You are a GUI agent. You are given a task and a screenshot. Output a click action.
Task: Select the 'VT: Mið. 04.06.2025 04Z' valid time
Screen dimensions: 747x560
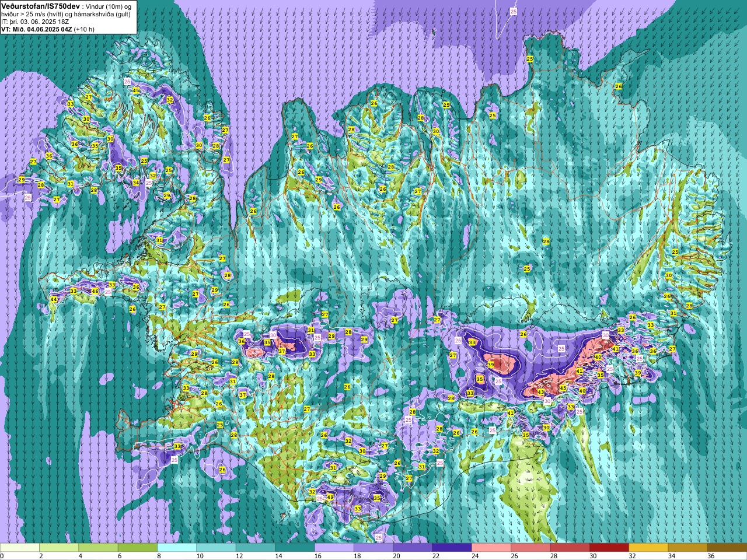click(36, 29)
